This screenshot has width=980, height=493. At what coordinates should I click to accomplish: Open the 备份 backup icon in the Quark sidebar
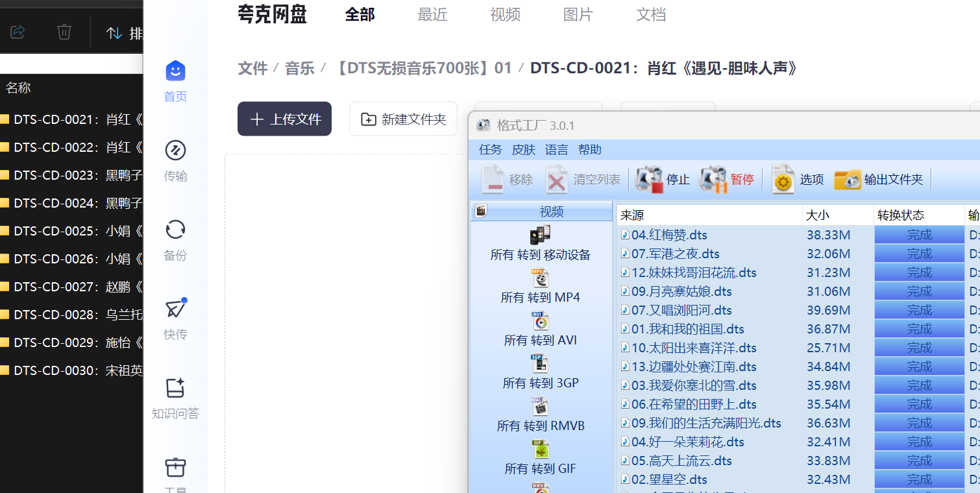pyautogui.click(x=175, y=230)
